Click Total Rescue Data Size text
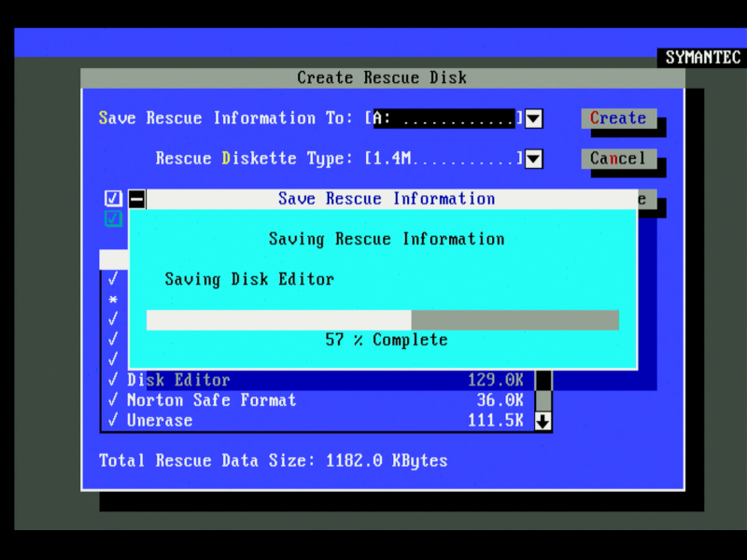This screenshot has width=747, height=560. click(274, 460)
